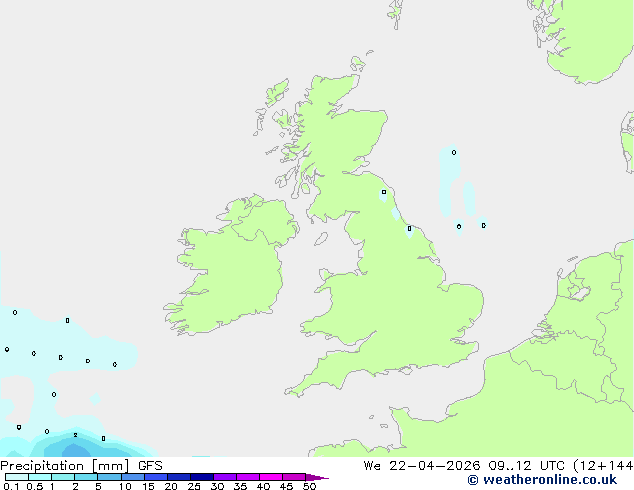The width and height of the screenshot is (634, 490).
Task: Click the '0.5' legend scale value
Action: click(x=35, y=486)
